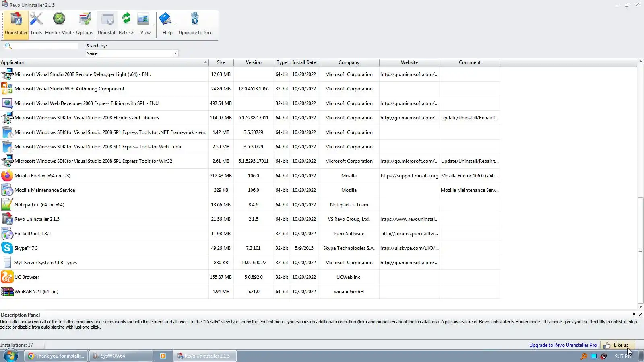Image resolution: width=644 pixels, height=362 pixels.
Task: Click 'Mozilla Maintenance Serv...' comment cell
Action: [x=470, y=190]
